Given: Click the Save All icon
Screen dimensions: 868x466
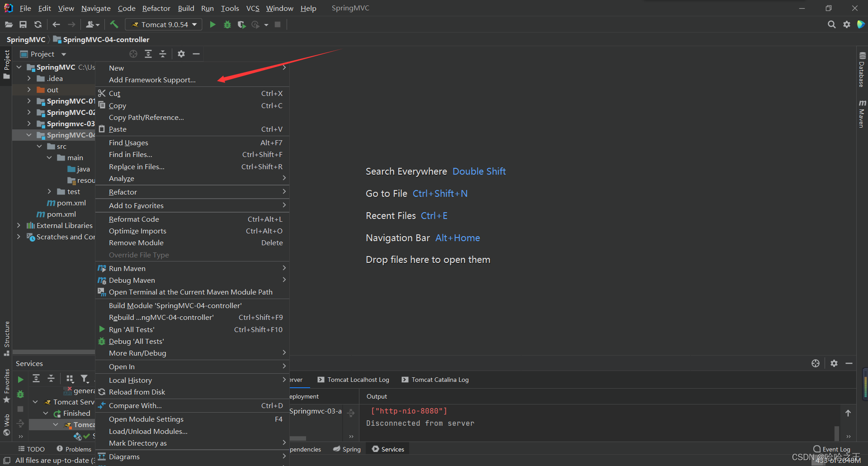Looking at the screenshot, I should coord(23,24).
